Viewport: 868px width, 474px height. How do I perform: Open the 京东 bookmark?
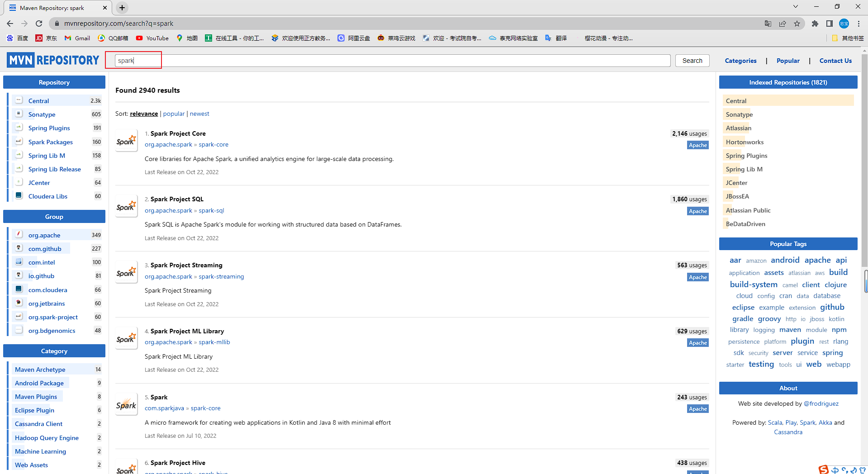pos(47,38)
